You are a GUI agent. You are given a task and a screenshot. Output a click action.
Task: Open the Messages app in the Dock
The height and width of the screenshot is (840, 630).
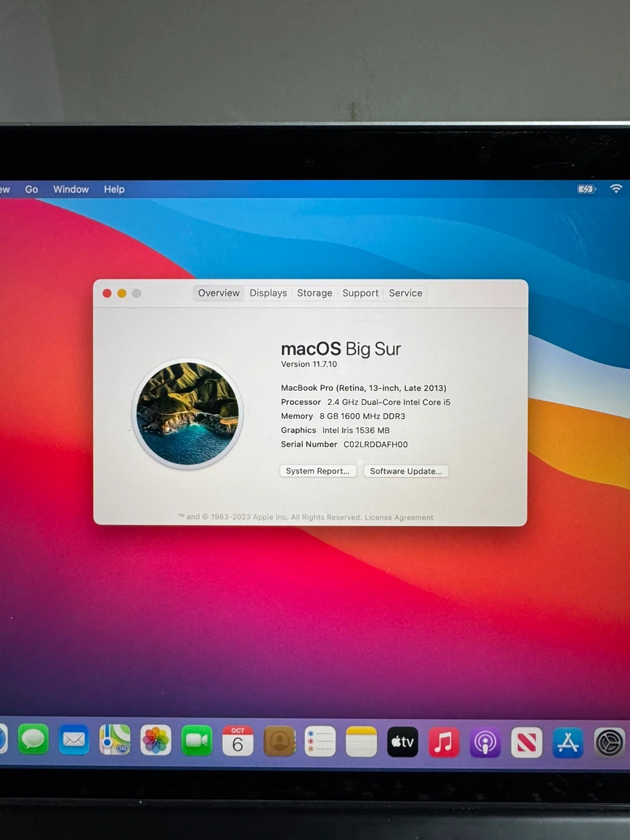(33, 740)
